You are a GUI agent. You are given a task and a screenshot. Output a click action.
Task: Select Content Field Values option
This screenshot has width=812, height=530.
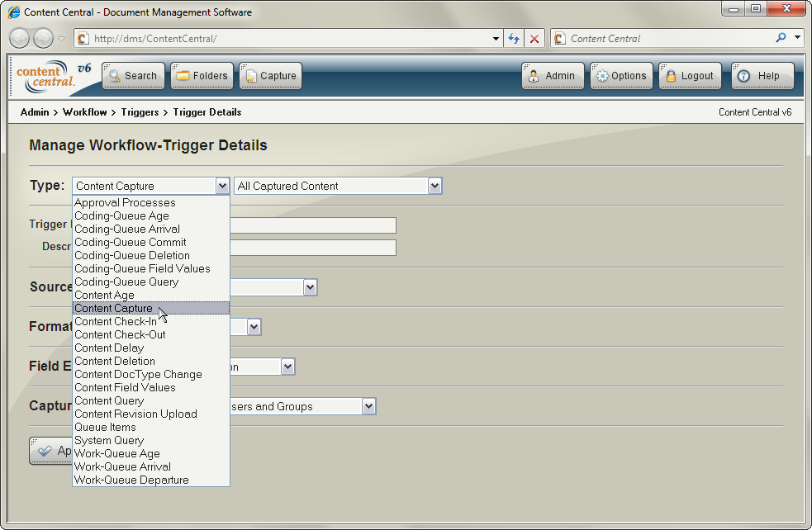click(x=150, y=387)
